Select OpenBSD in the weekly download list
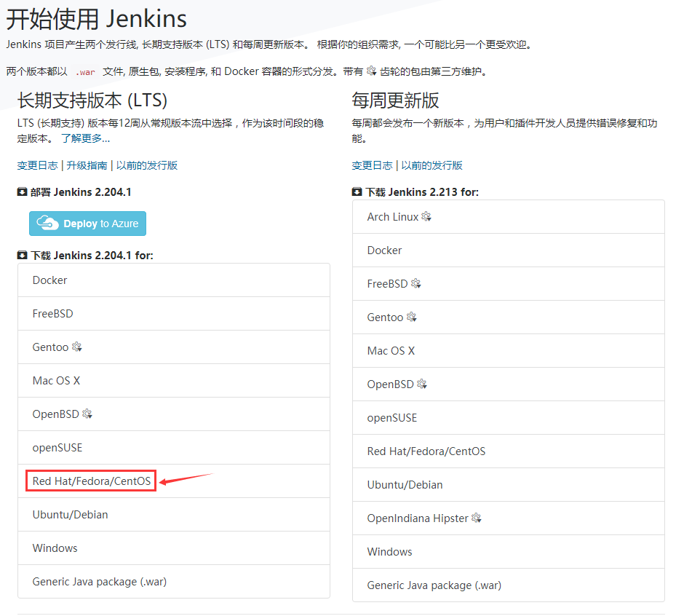Viewport: 676px width, 616px height. [x=509, y=384]
